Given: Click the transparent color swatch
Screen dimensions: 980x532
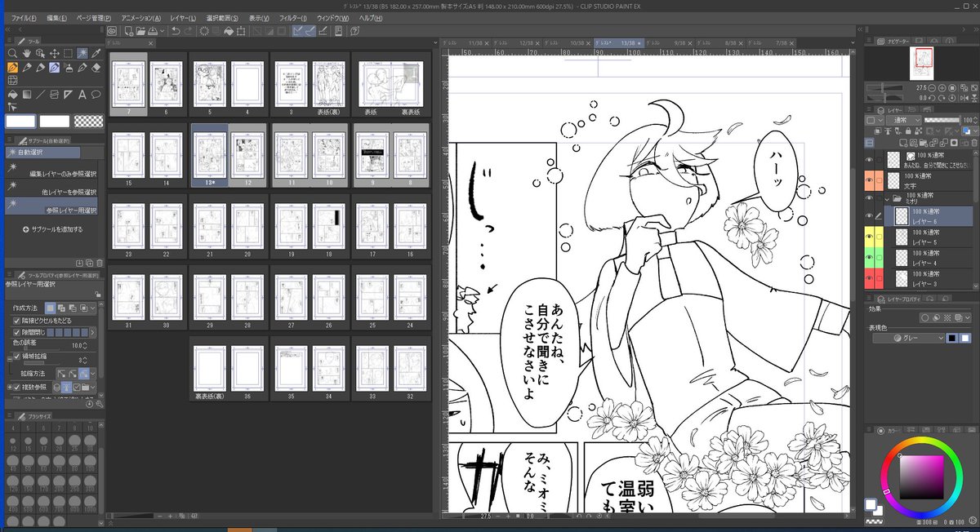Looking at the screenshot, I should [88, 121].
